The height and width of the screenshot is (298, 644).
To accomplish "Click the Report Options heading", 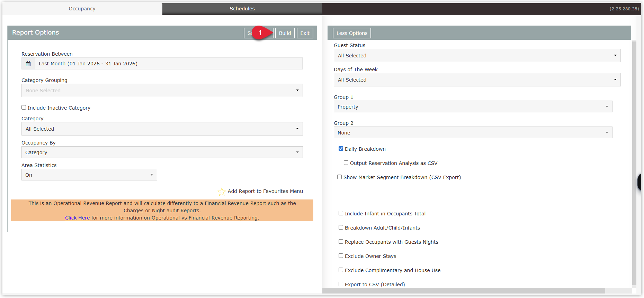I will [36, 32].
